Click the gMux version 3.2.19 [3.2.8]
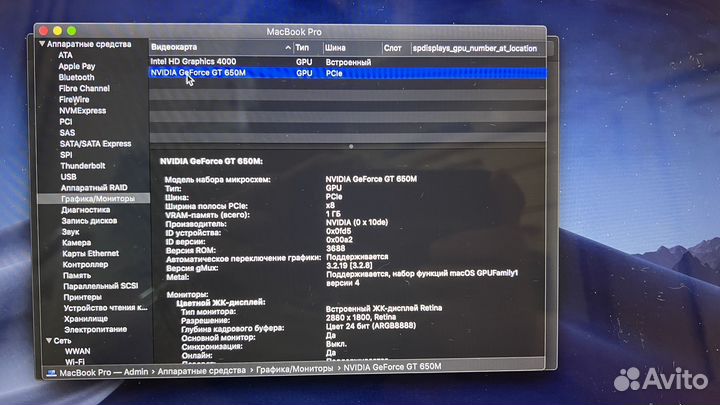Image resolution: width=720 pixels, height=405 pixels. coord(349,265)
